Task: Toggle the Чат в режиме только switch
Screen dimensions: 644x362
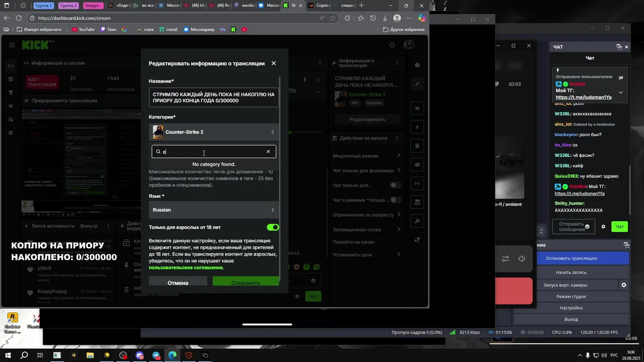Action: (396, 200)
